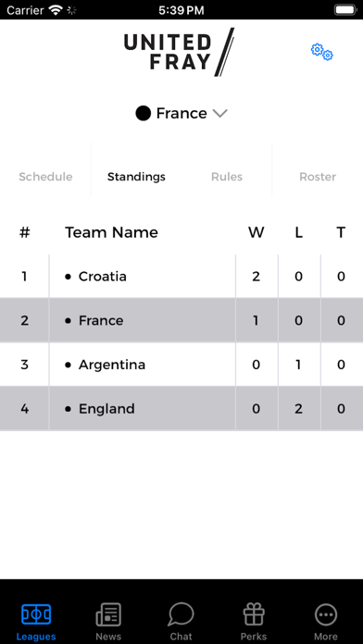Tap the black circle beside France
363x644 pixels.
point(143,114)
